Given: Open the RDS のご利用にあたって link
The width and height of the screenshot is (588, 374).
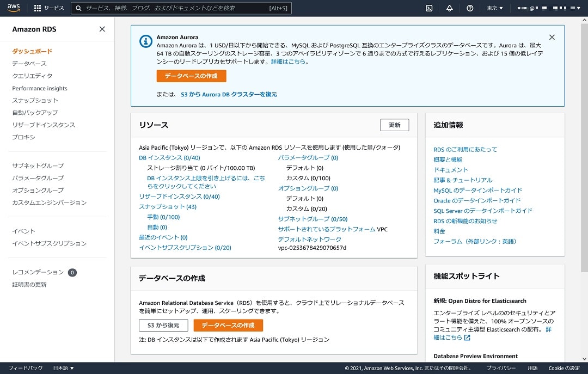Looking at the screenshot, I should pos(465,150).
